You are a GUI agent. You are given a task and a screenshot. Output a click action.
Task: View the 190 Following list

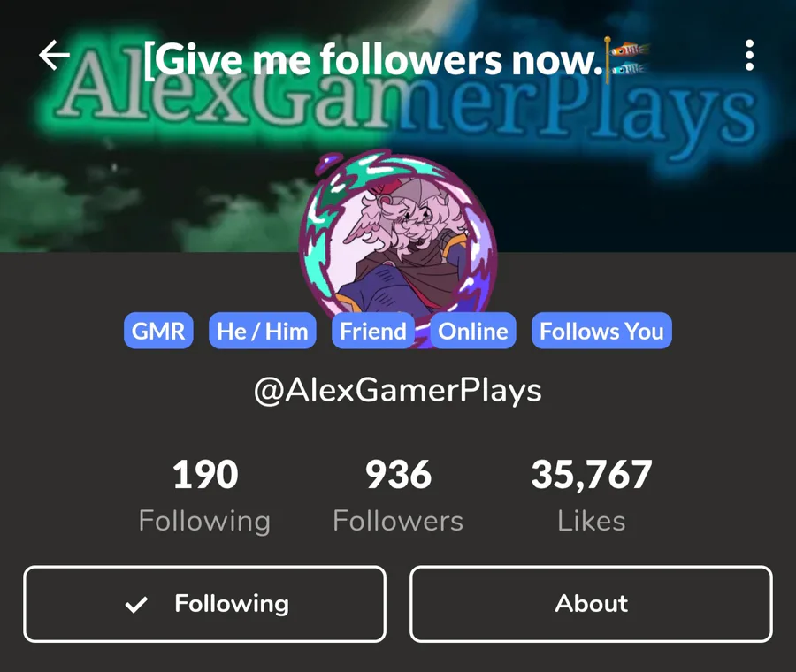[205, 495]
